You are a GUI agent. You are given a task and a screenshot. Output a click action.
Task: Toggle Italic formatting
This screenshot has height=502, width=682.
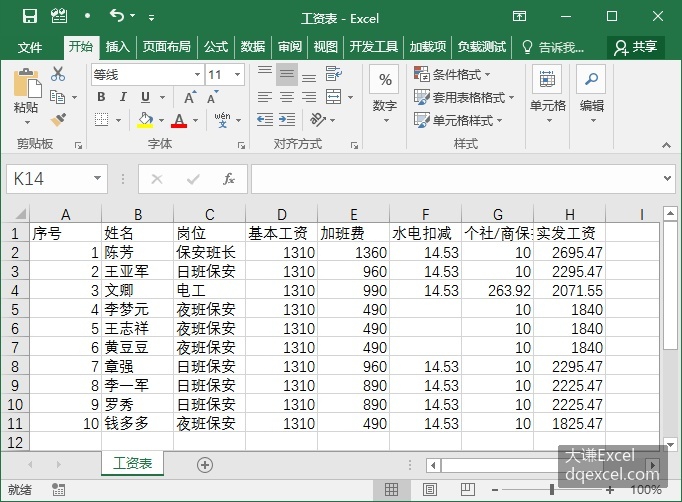123,97
